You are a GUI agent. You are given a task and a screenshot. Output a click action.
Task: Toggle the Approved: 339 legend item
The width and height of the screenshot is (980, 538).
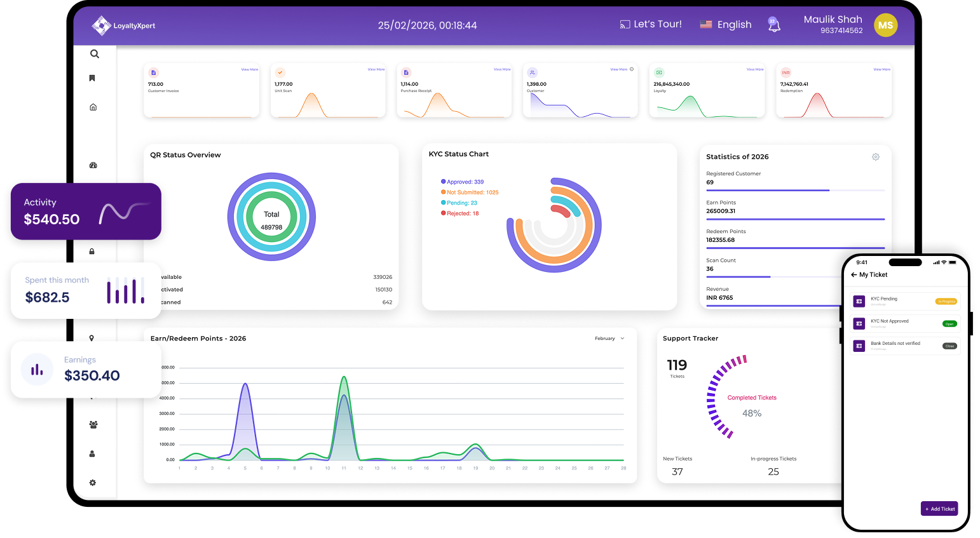point(463,182)
